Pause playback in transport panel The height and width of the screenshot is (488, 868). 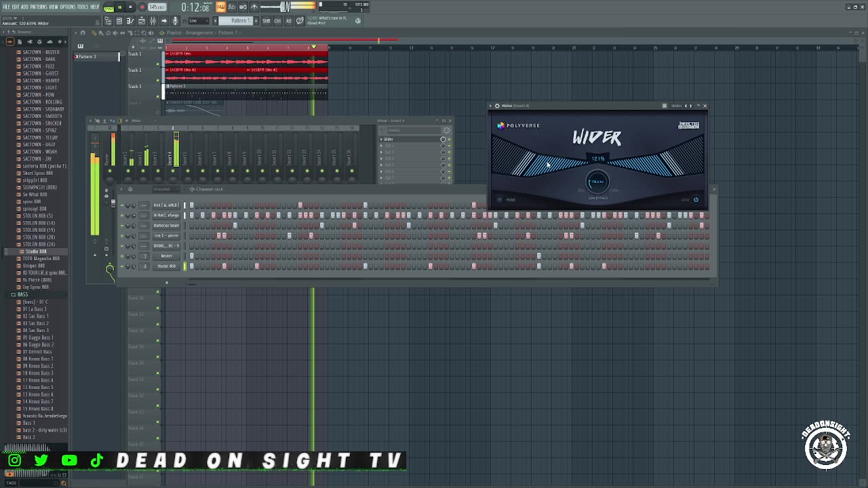tap(119, 7)
